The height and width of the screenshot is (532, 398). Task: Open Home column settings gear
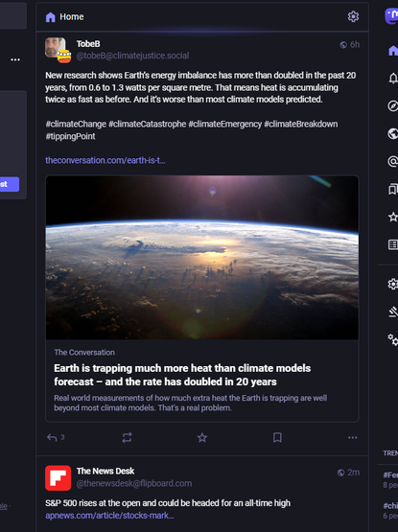[353, 16]
